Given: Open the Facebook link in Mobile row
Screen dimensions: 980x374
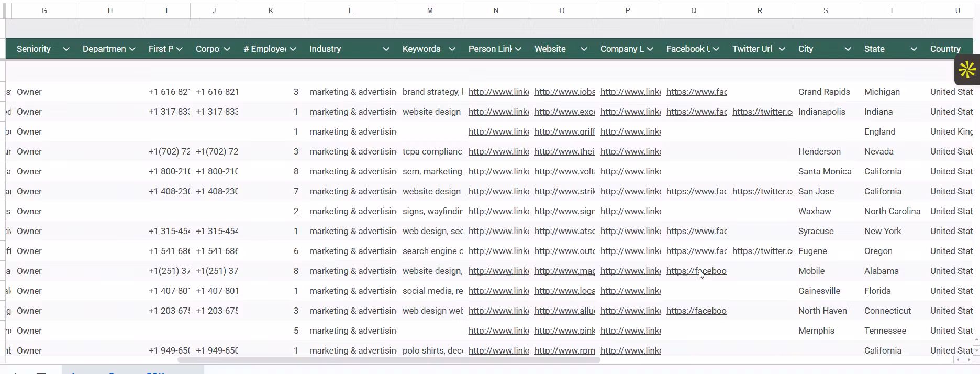Looking at the screenshot, I should [696, 271].
